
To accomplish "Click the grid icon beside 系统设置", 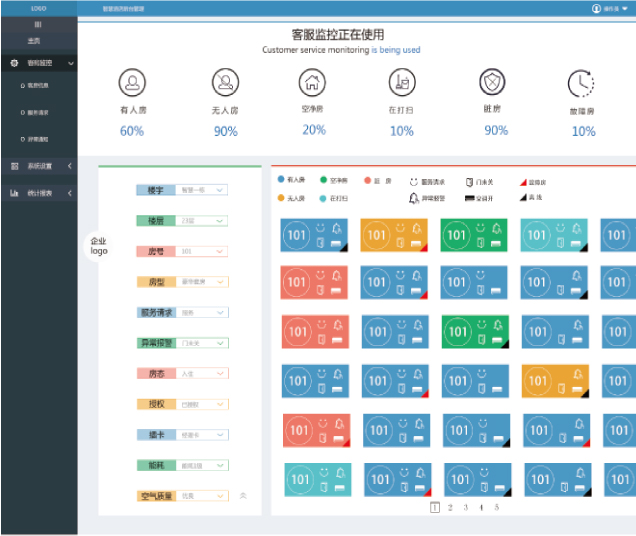I will (x=15, y=166).
